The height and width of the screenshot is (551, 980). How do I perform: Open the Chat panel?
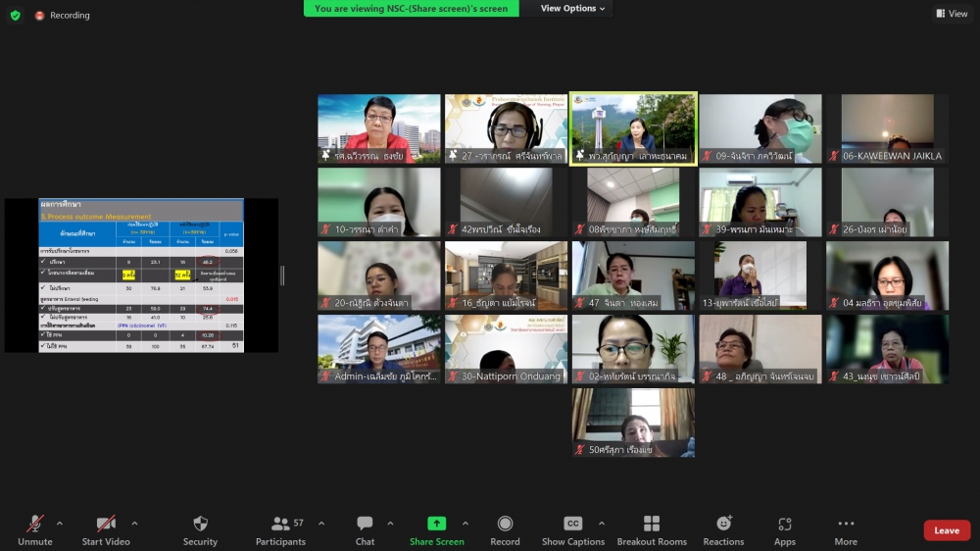click(365, 525)
